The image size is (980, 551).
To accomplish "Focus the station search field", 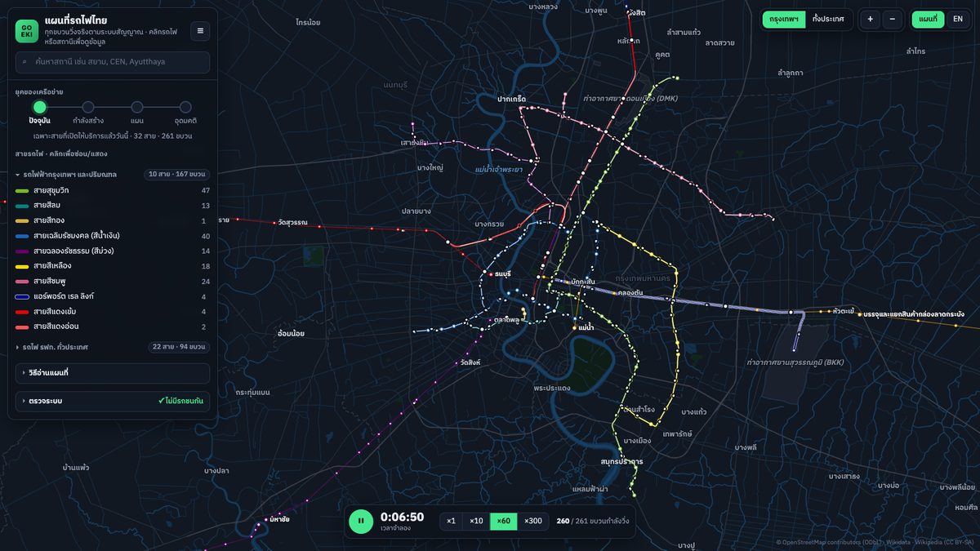I will (x=113, y=63).
